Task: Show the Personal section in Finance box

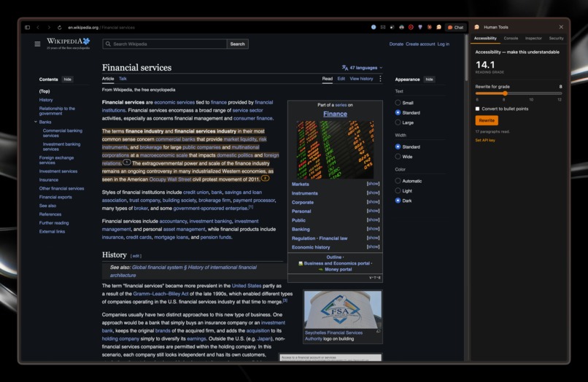Action: tap(373, 211)
